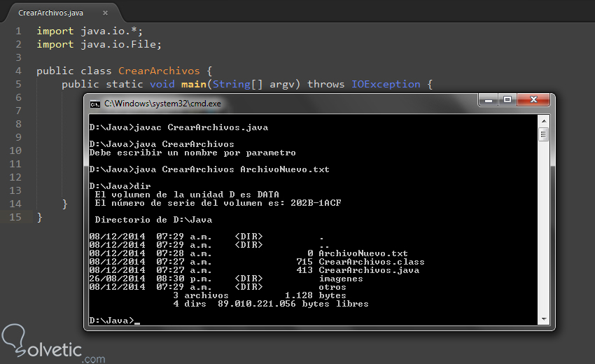The image size is (595, 364).
Task: Click the cmd.exe icon in the title bar
Action: 94,104
